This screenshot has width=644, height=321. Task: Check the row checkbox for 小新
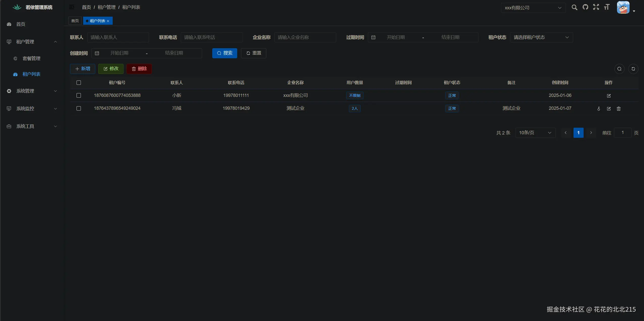[x=79, y=95]
